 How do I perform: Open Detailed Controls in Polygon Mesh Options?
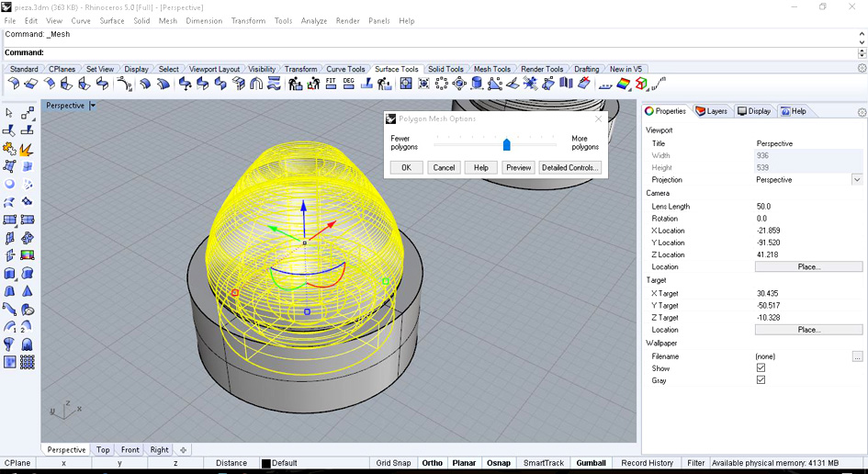570,167
